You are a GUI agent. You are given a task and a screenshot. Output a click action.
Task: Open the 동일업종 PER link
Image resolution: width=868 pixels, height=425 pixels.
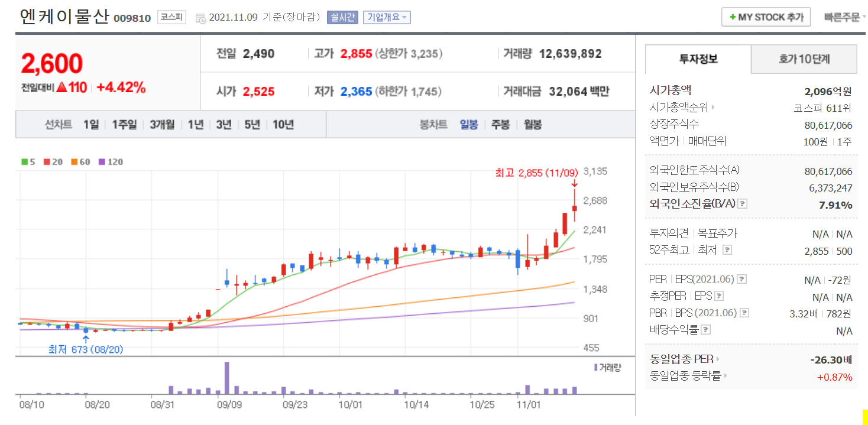point(685,359)
